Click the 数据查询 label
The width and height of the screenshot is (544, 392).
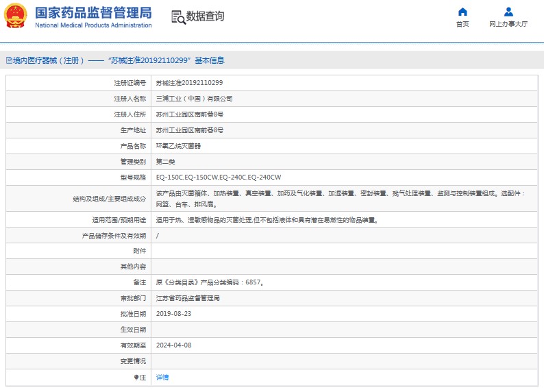coord(205,16)
